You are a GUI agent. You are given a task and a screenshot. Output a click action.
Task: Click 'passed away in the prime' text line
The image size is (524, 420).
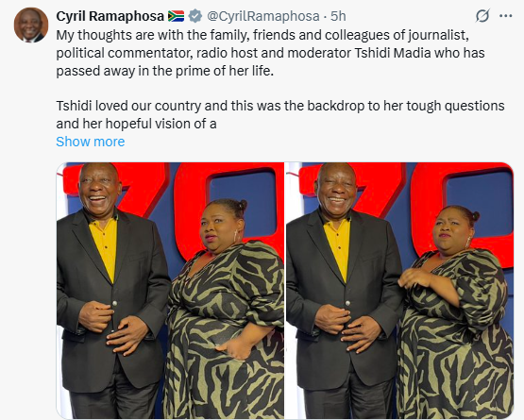(164, 71)
